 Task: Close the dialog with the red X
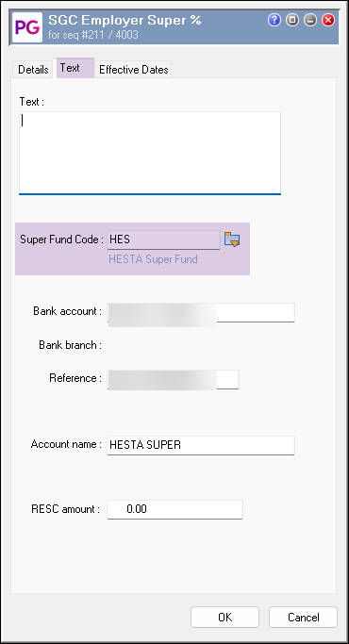click(x=328, y=20)
